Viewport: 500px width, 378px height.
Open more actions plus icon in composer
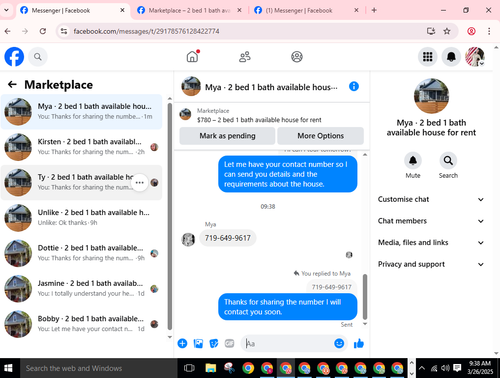182,343
